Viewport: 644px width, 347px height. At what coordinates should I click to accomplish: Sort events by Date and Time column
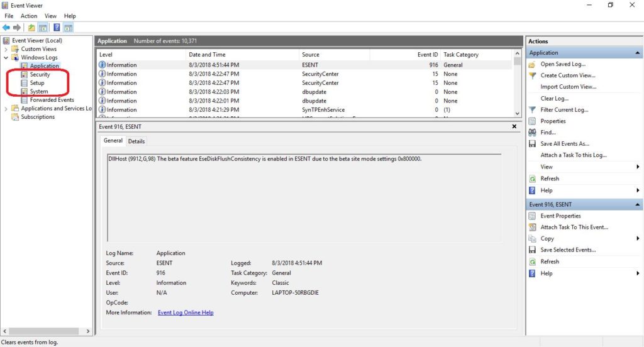[x=242, y=55]
